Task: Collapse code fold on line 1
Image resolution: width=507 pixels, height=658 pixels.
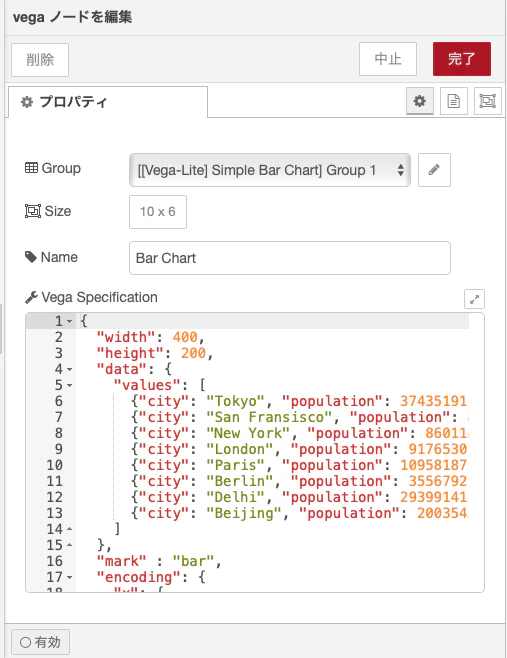Action: click(x=70, y=321)
